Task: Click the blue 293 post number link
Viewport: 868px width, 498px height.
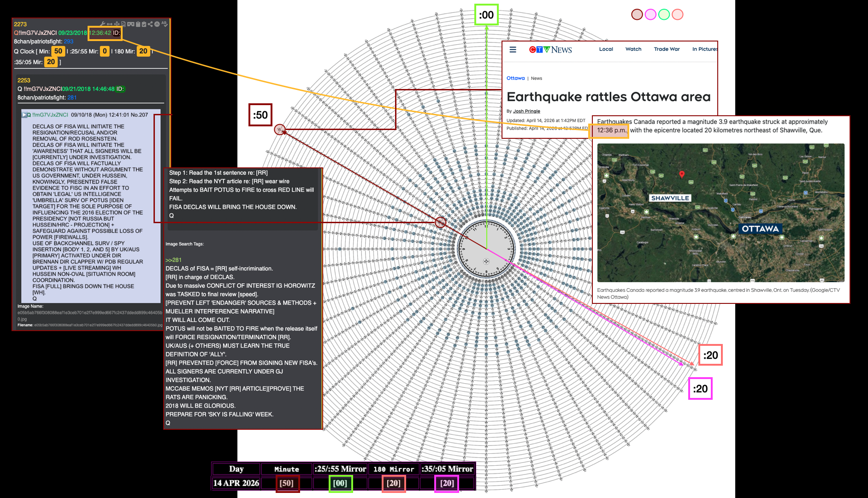Action: tap(69, 41)
